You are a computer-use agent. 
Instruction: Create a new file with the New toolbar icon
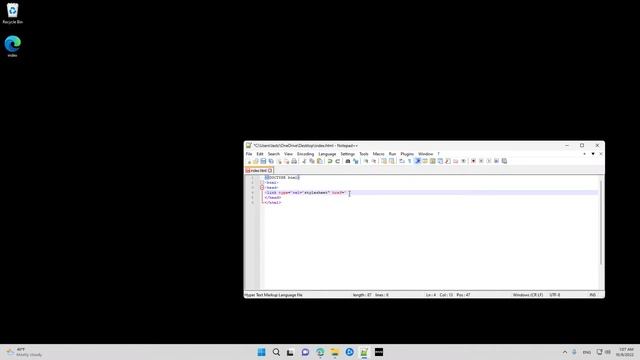pos(249,161)
